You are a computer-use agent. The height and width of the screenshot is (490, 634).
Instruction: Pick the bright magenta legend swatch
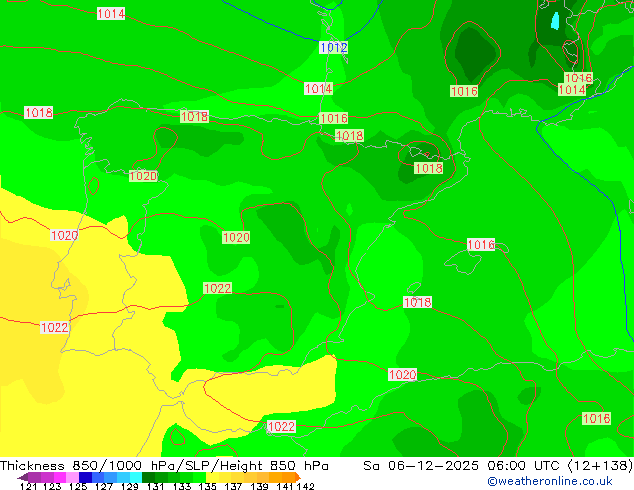60,477
